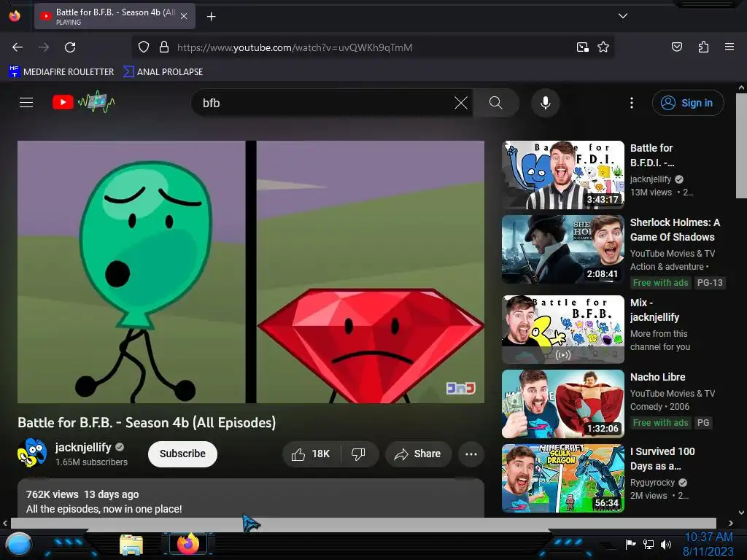Open I Survived 100 Days thumbnail
This screenshot has width=747, height=560.
coord(562,478)
